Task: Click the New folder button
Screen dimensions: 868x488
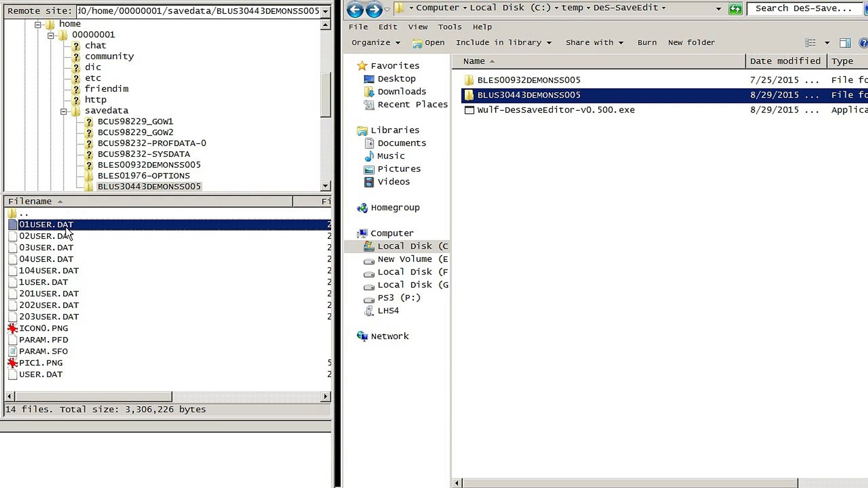Action: [x=691, y=42]
